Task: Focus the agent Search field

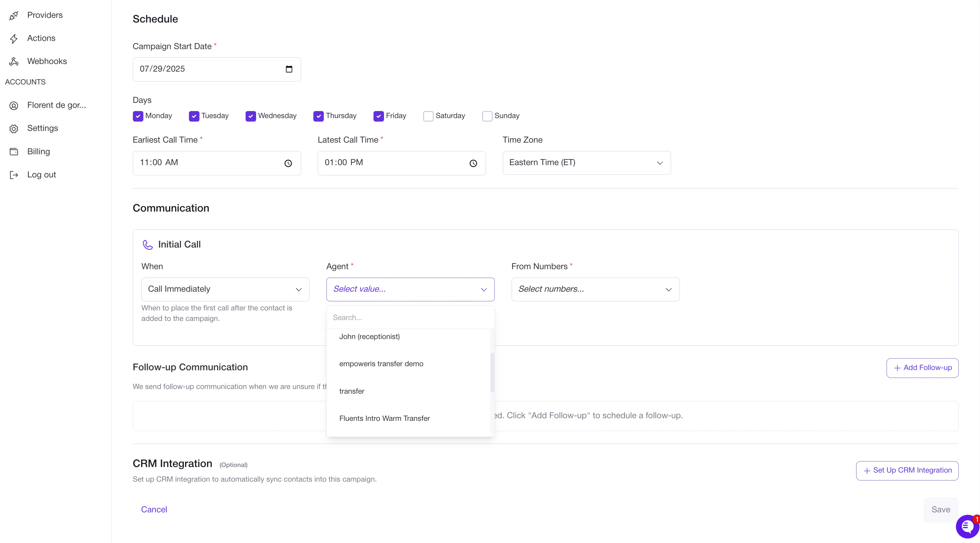Action: 410,318
